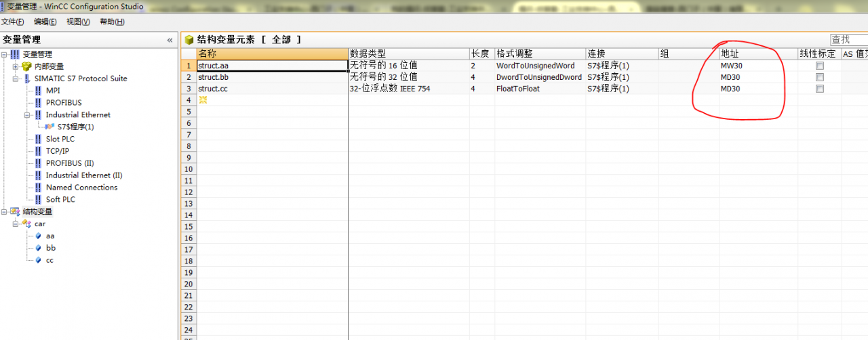This screenshot has width=868, height=340.
Task: Click the Soft PLC channel icon
Action: (x=38, y=200)
